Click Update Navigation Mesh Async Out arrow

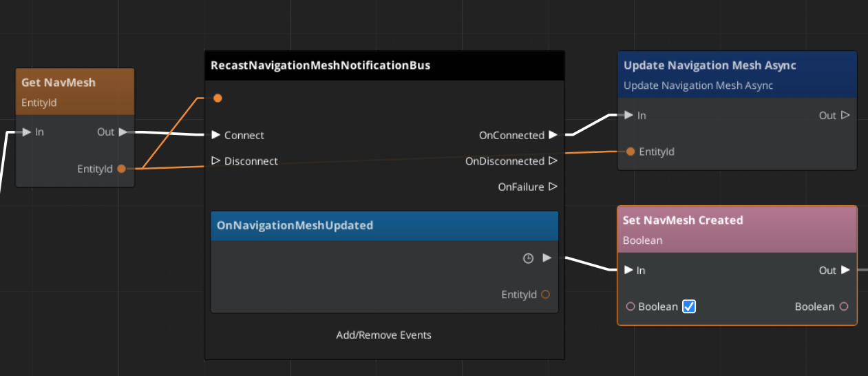[x=845, y=115]
